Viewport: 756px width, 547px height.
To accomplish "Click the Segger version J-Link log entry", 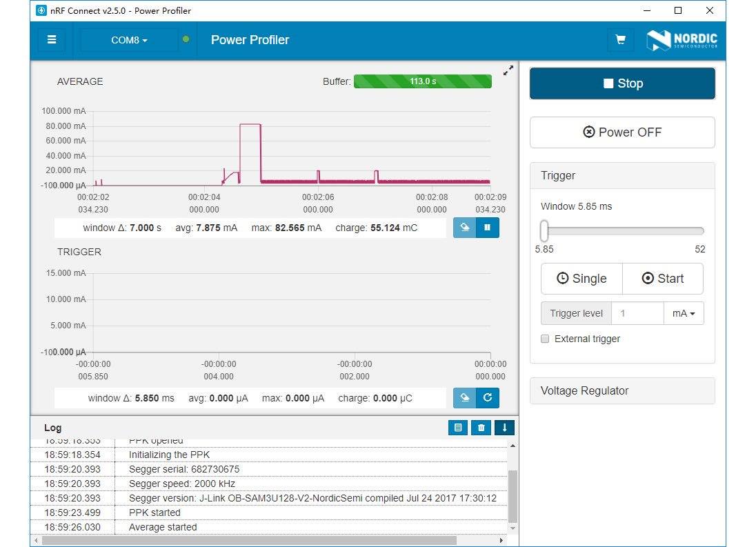I will (312, 498).
